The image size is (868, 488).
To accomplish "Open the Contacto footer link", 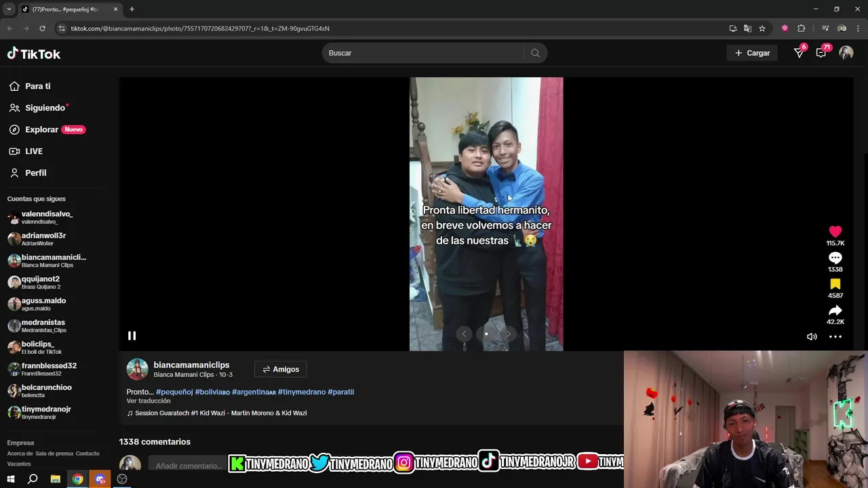I will pos(87,453).
